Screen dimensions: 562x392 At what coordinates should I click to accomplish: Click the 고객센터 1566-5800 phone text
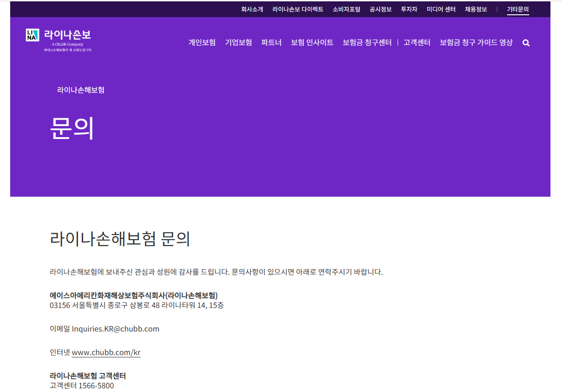pyautogui.click(x=82, y=386)
